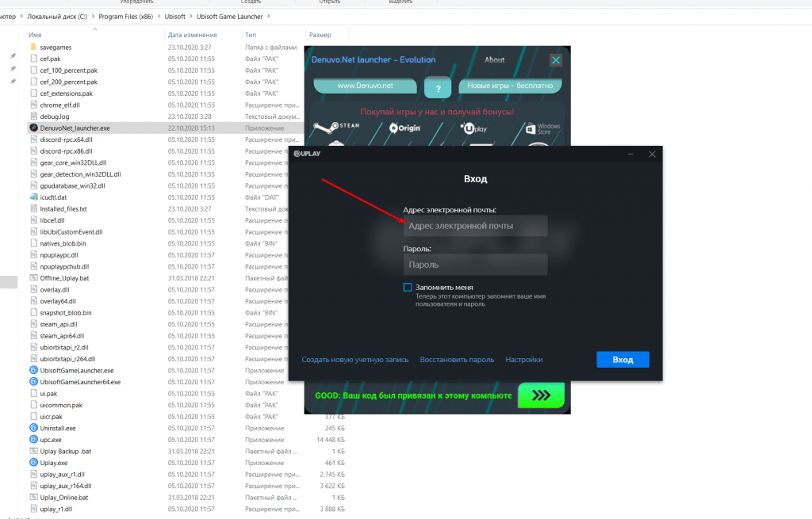
Task: Open the chevron dropdown after Program Files (x86)
Action: click(159, 16)
